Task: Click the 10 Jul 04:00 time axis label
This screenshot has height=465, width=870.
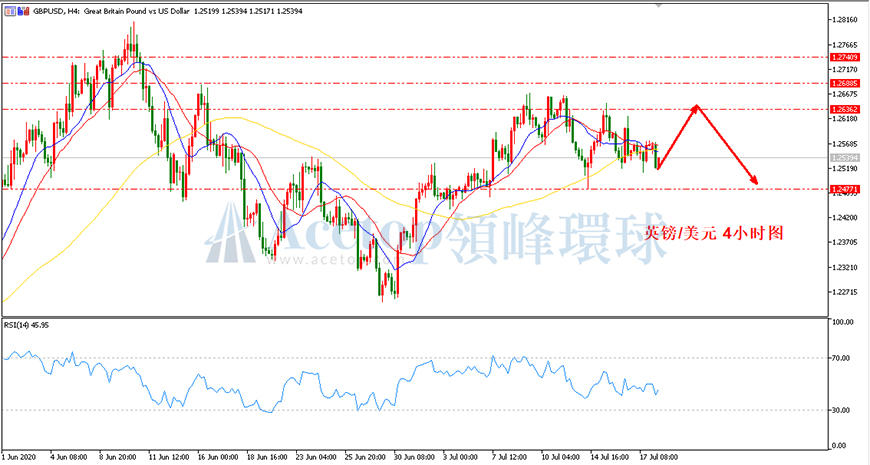Action: point(560,457)
